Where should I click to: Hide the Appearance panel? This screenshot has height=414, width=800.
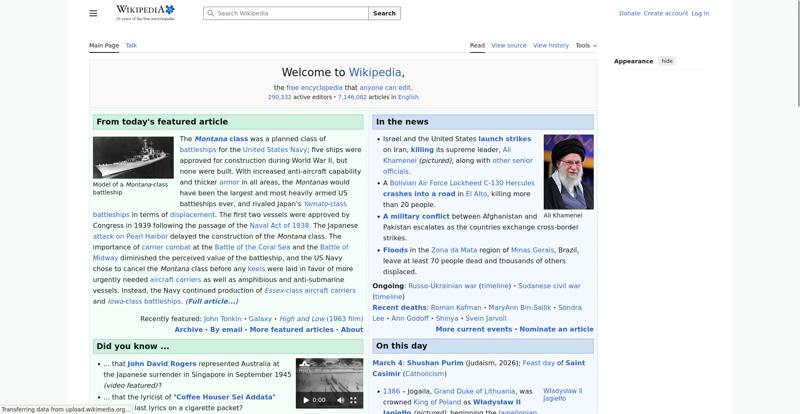pos(667,61)
